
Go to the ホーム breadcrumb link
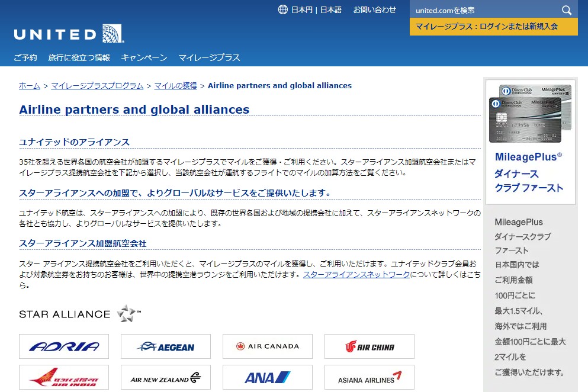pos(30,85)
